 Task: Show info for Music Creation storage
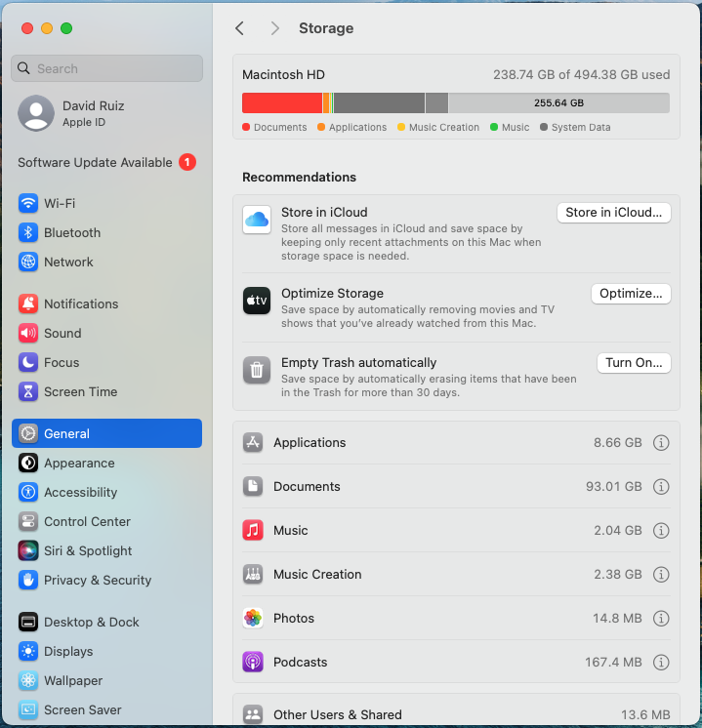[x=661, y=575]
